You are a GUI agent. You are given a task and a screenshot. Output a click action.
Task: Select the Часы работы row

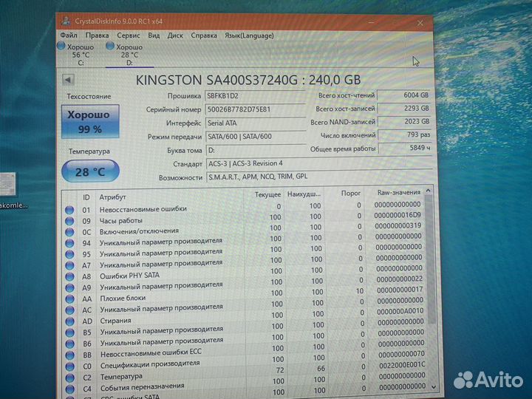point(244,219)
